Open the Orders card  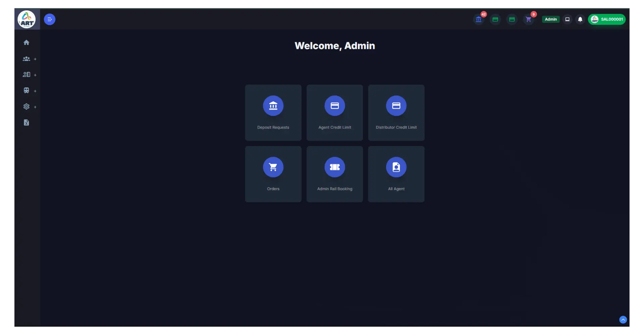(x=273, y=174)
